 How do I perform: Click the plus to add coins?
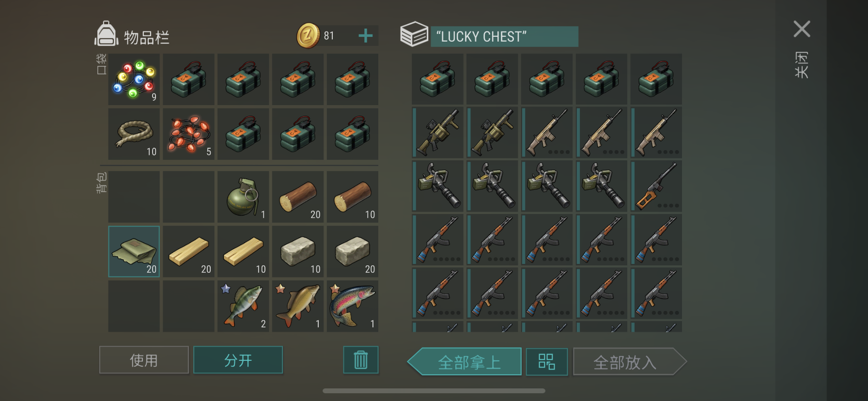pyautogui.click(x=366, y=36)
